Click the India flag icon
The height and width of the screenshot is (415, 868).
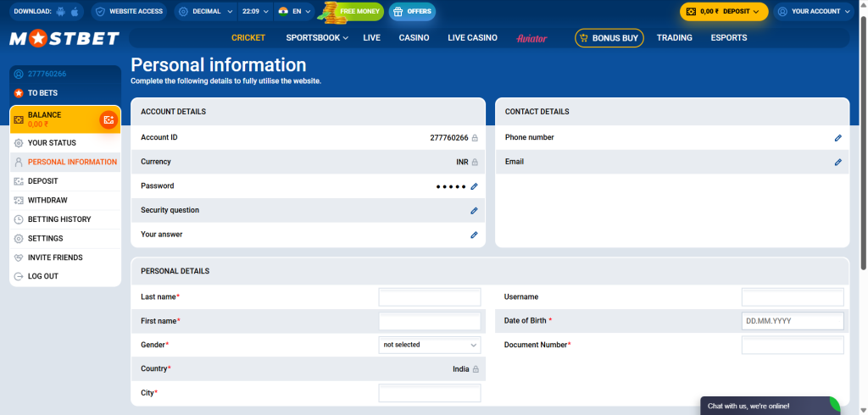coord(283,11)
